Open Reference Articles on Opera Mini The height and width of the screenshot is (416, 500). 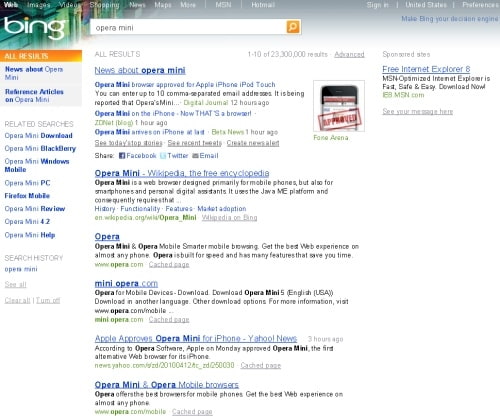[x=34, y=96]
